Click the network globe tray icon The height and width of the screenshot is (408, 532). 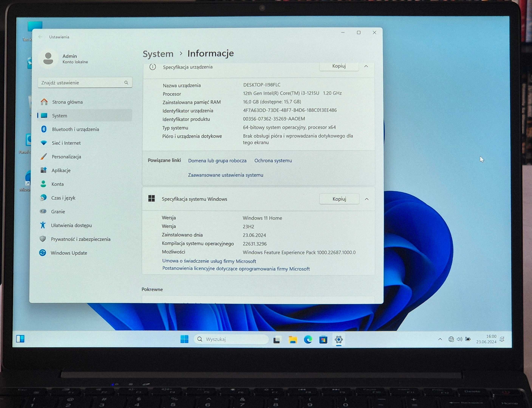451,339
